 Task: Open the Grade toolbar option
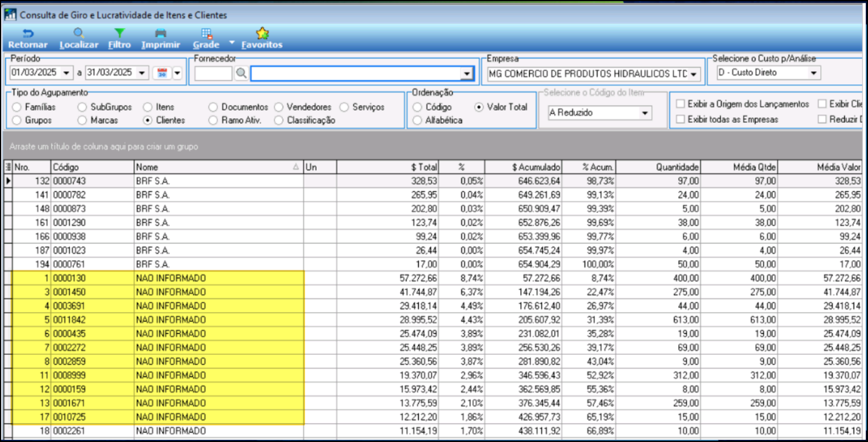[206, 39]
